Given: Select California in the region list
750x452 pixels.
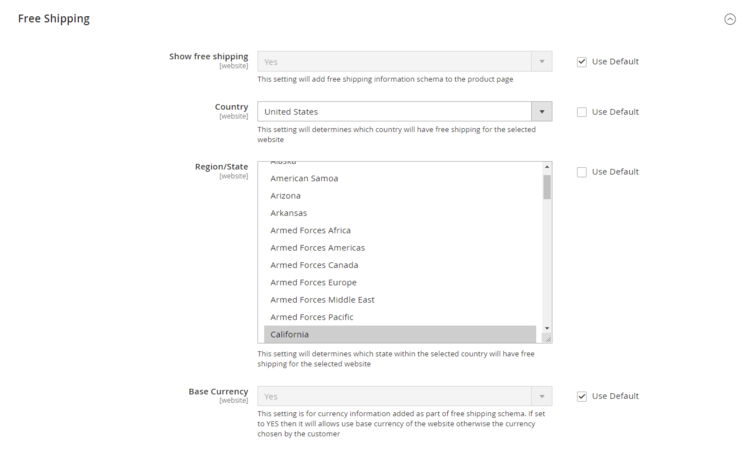Looking at the screenshot, I should [290, 334].
